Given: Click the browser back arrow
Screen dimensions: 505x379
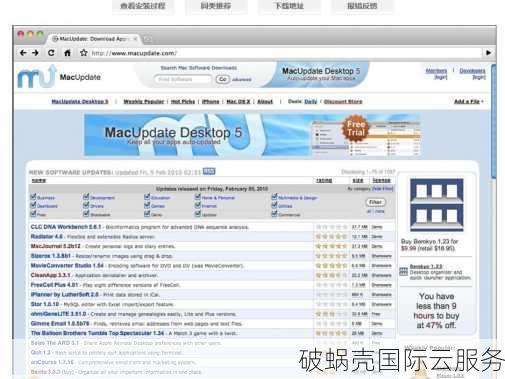Looking at the screenshot, I should [23, 53].
